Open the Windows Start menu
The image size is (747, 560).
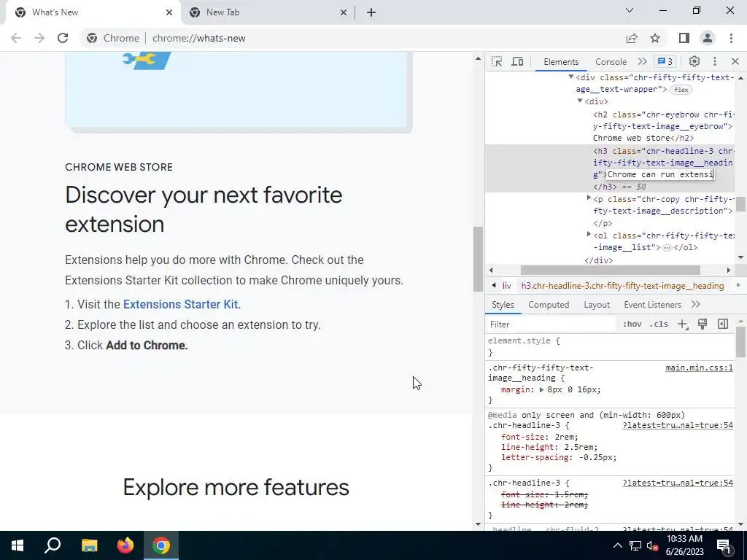coord(18,545)
